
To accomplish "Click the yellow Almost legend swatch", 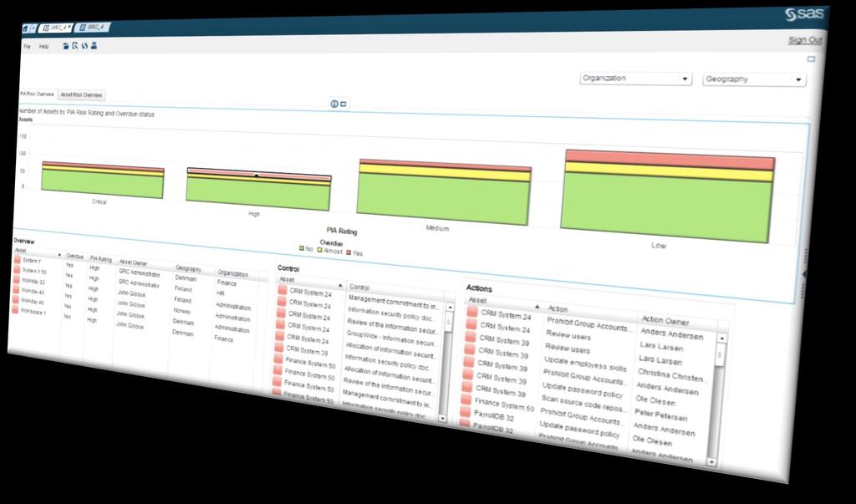I will pos(320,250).
